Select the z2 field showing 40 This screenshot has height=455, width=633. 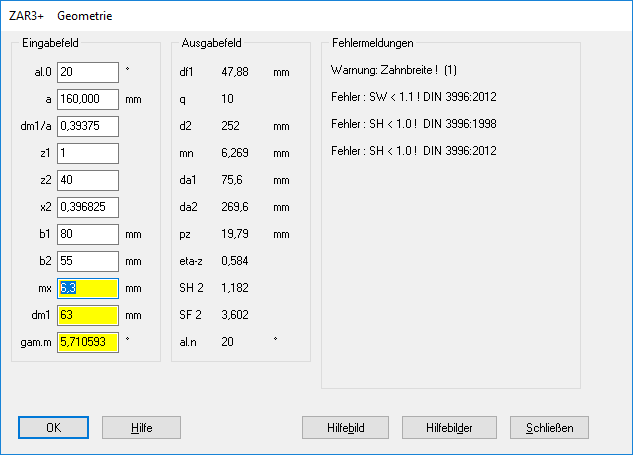pyautogui.click(x=88, y=180)
